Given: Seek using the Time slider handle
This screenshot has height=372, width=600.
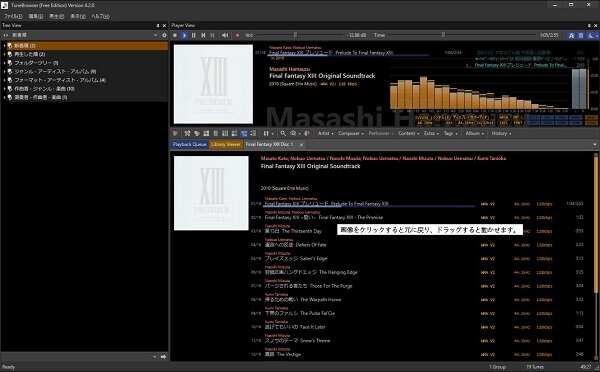Looking at the screenshot, I should point(443,35).
